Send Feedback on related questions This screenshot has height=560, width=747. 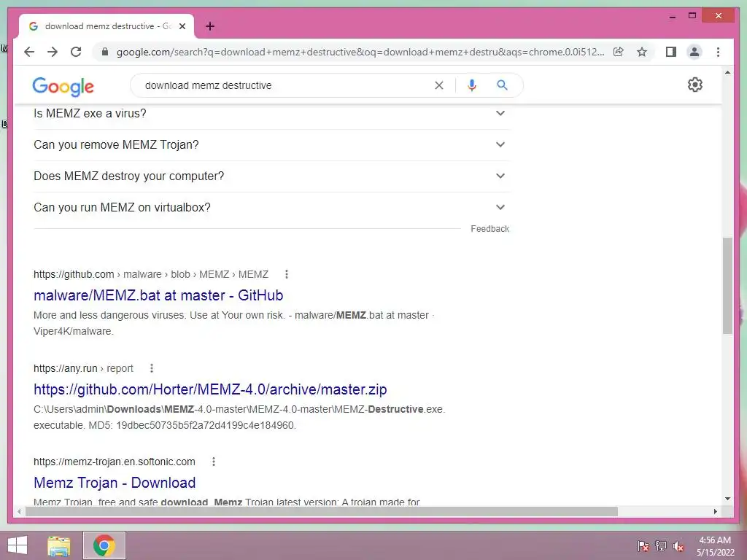(x=489, y=229)
